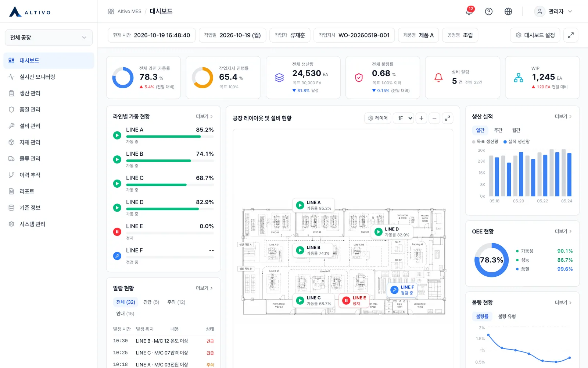Viewport: 588px width, 368px height.
Task: Click LINE F wrench status icon in list
Action: [x=117, y=256]
